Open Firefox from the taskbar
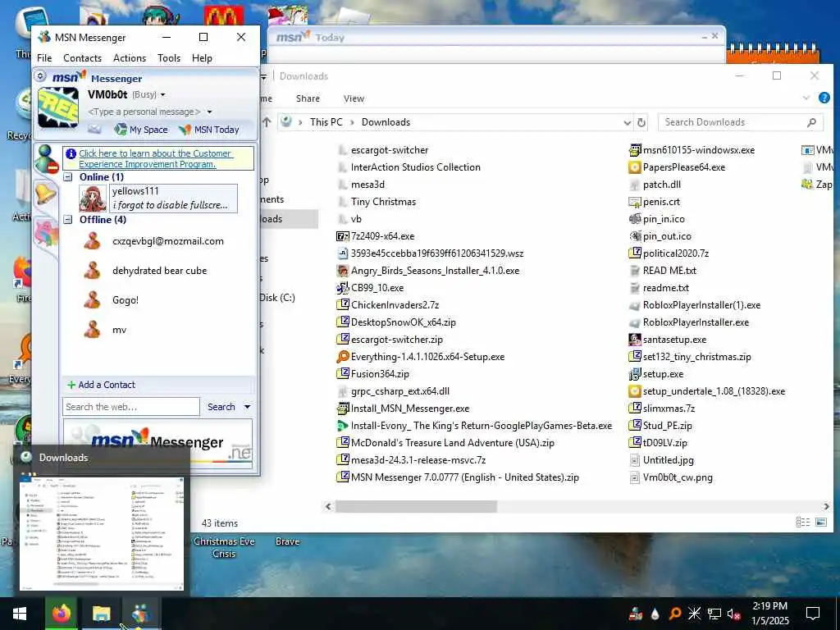Image resolution: width=840 pixels, height=630 pixels. tap(61, 614)
